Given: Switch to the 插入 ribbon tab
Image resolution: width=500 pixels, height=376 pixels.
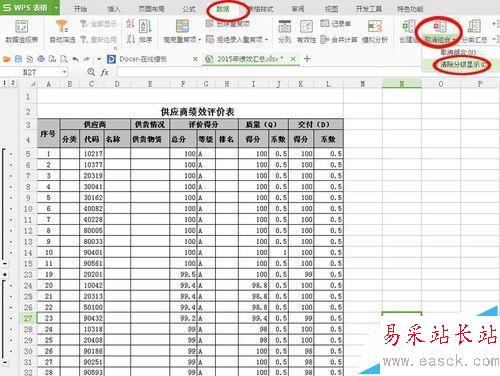Looking at the screenshot, I should [x=114, y=9].
